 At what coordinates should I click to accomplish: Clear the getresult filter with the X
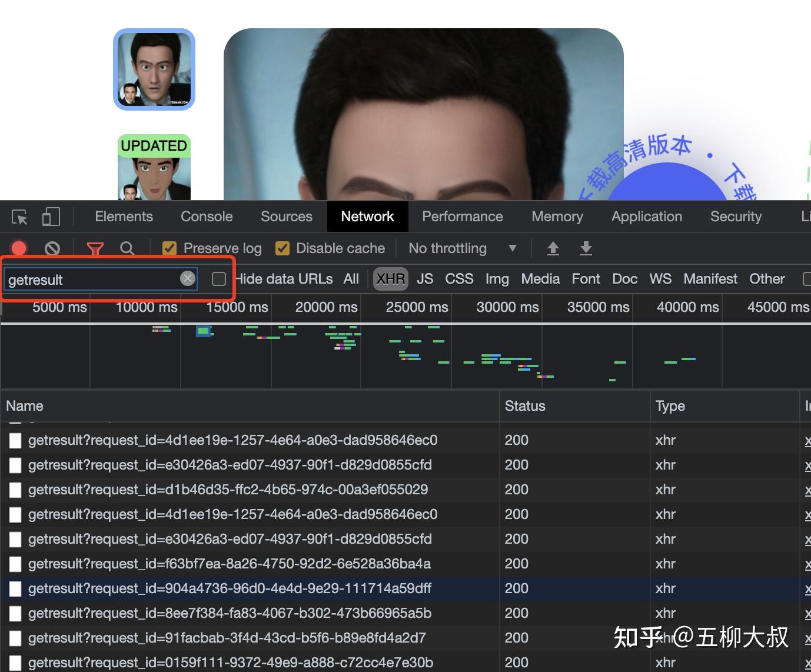[x=187, y=278]
